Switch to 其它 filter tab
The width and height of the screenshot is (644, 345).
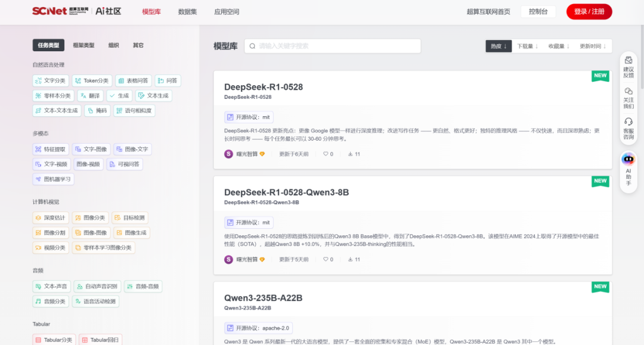click(138, 45)
